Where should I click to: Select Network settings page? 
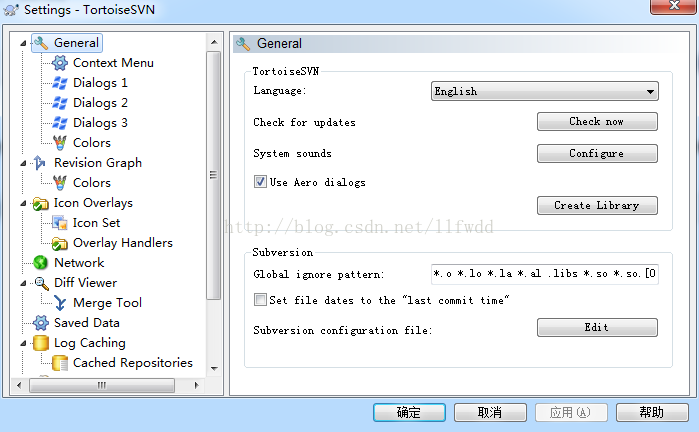(x=79, y=263)
